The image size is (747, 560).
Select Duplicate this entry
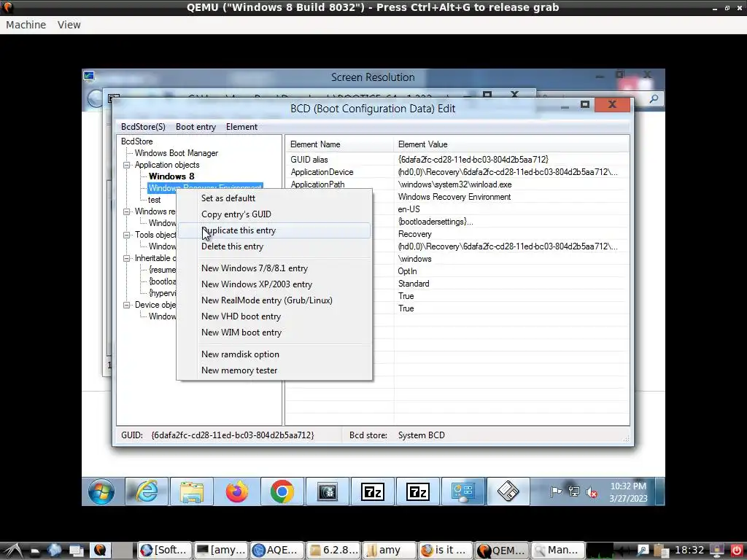274,230
